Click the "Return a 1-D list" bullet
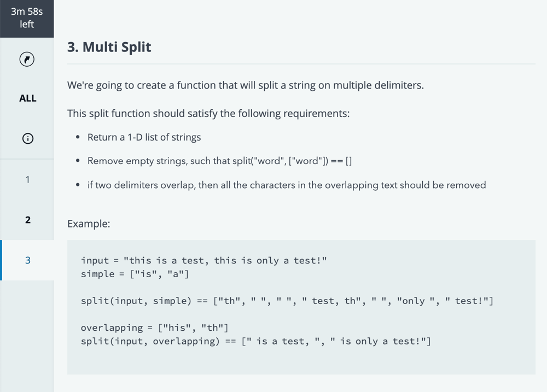 144,137
